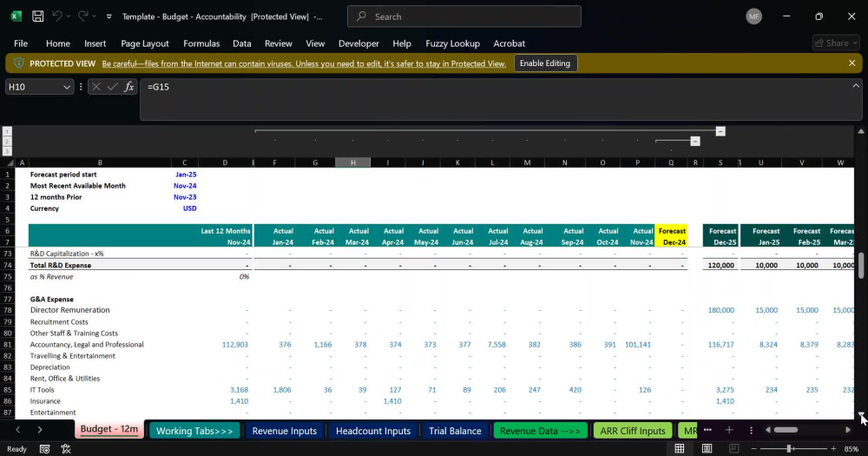Select column H header
868x456 pixels.
[352, 162]
